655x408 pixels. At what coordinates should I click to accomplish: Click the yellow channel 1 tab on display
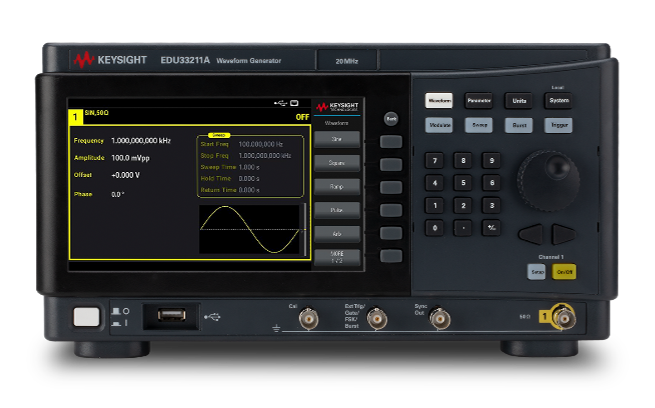[x=76, y=117]
